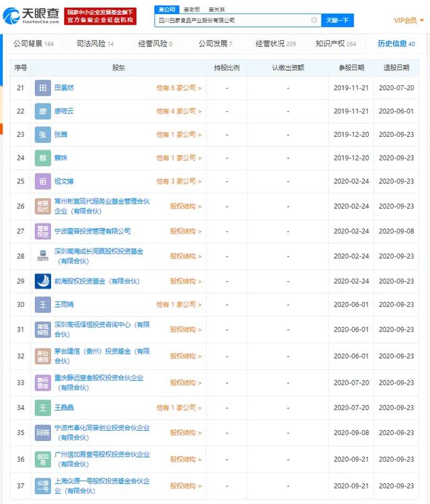Click the blue wave logo in row 29
This screenshot has height=504, width=430.
point(43,281)
